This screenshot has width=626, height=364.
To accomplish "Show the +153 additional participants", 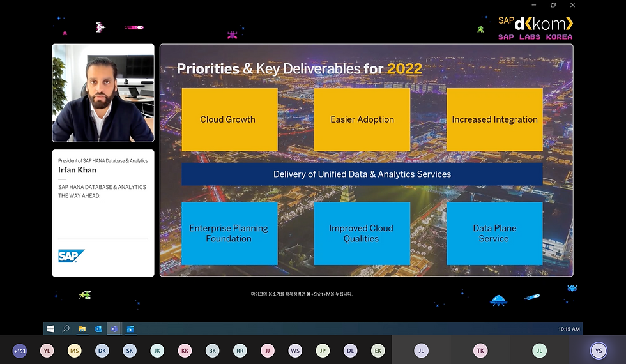I will 20,351.
